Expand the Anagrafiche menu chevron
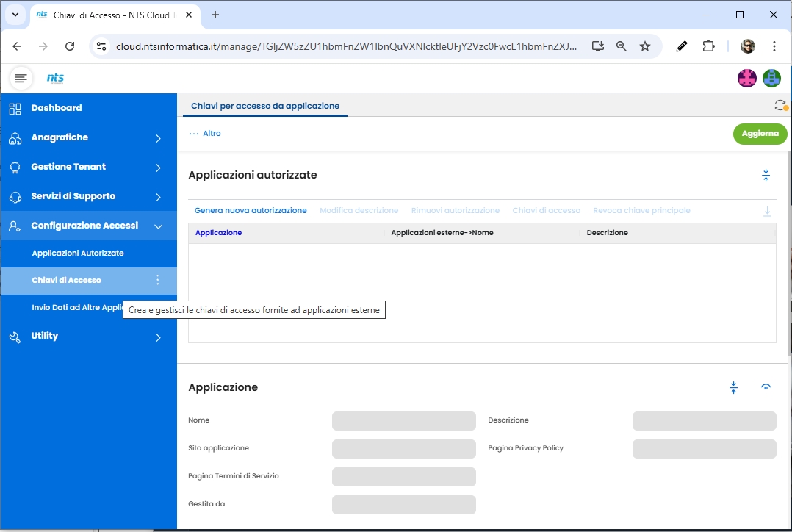 pyautogui.click(x=158, y=138)
